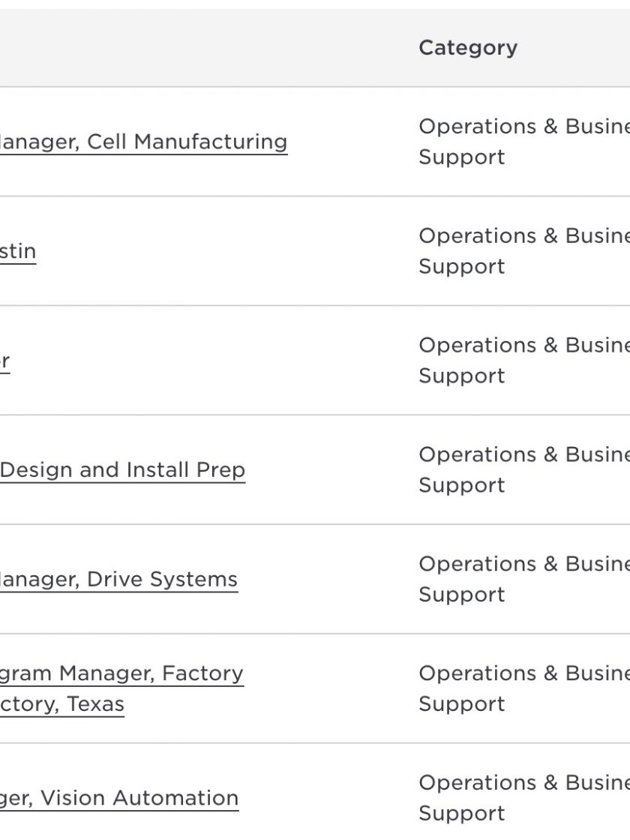Open the Vision Automation manager job link
630x840 pixels.
click(119, 798)
